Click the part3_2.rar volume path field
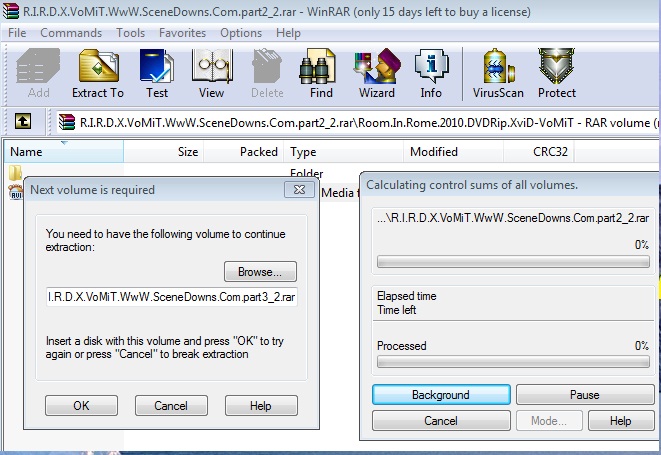Image resolution: width=661 pixels, height=455 pixels. pyautogui.click(x=172, y=297)
